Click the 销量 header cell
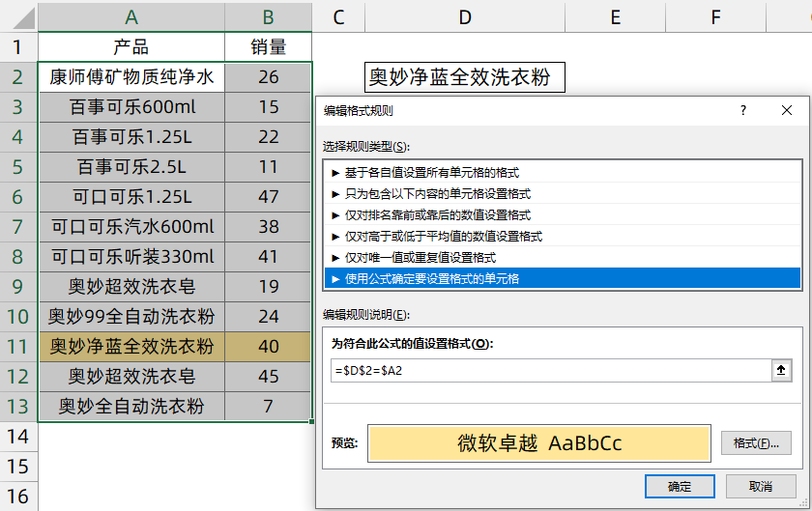This screenshot has height=511, width=812. coord(269,47)
